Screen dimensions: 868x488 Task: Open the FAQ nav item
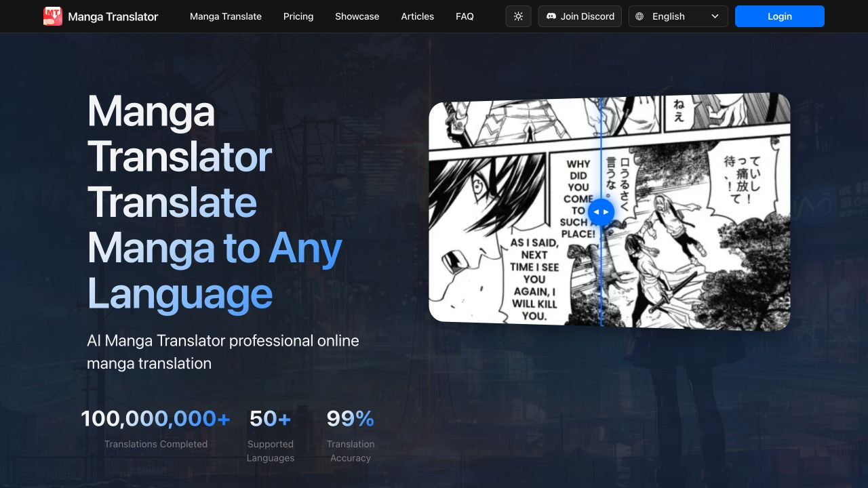coord(465,16)
